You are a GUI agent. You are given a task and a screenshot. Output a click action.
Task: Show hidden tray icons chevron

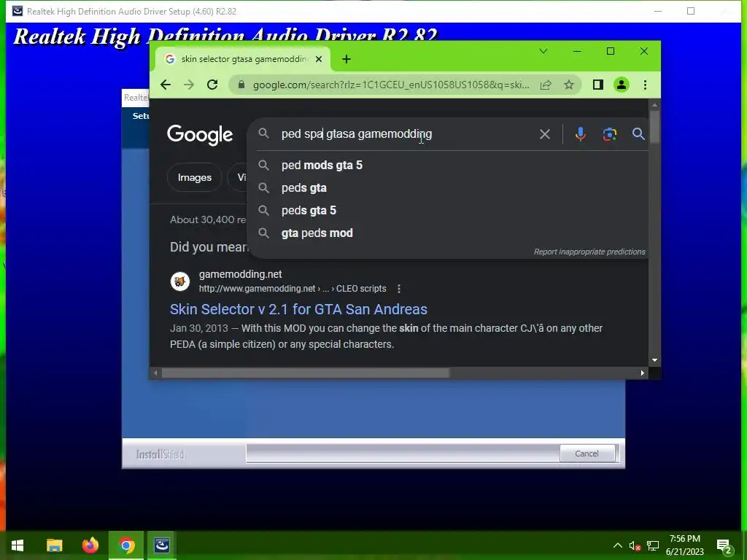click(617, 545)
